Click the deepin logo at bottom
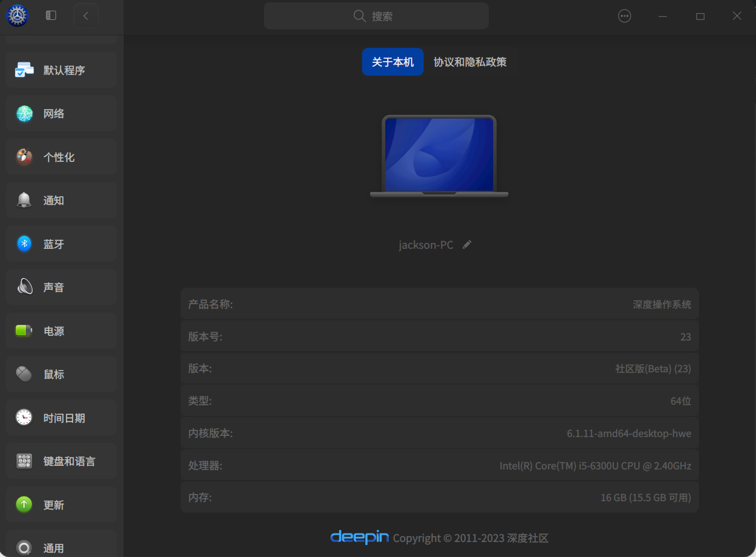The image size is (756, 557). click(359, 537)
